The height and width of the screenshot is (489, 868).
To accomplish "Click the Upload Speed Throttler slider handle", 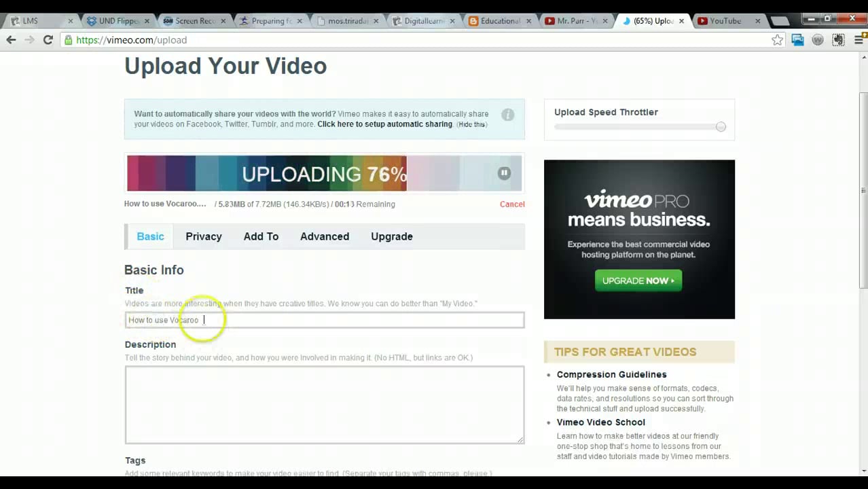I will 721,127.
